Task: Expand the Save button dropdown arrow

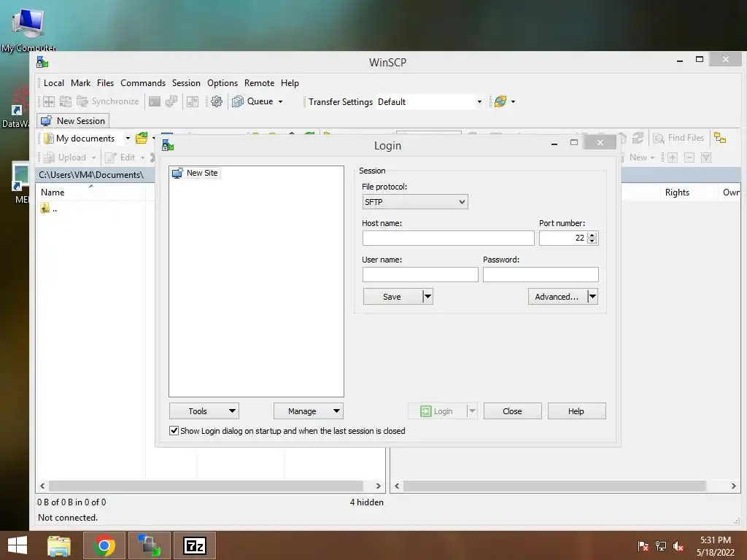Action: point(427,297)
